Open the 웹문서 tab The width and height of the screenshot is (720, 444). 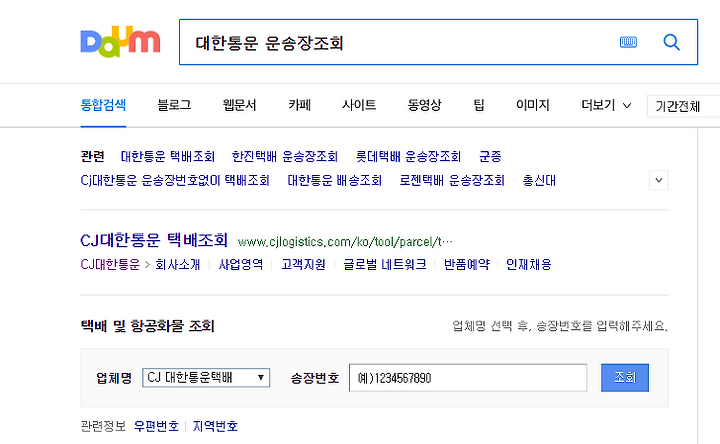239,105
